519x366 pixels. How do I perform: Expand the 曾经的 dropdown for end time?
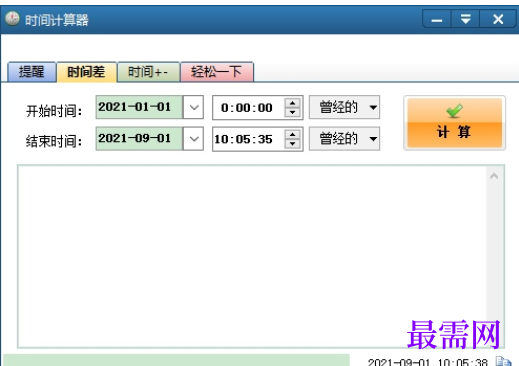pyautogui.click(x=344, y=139)
